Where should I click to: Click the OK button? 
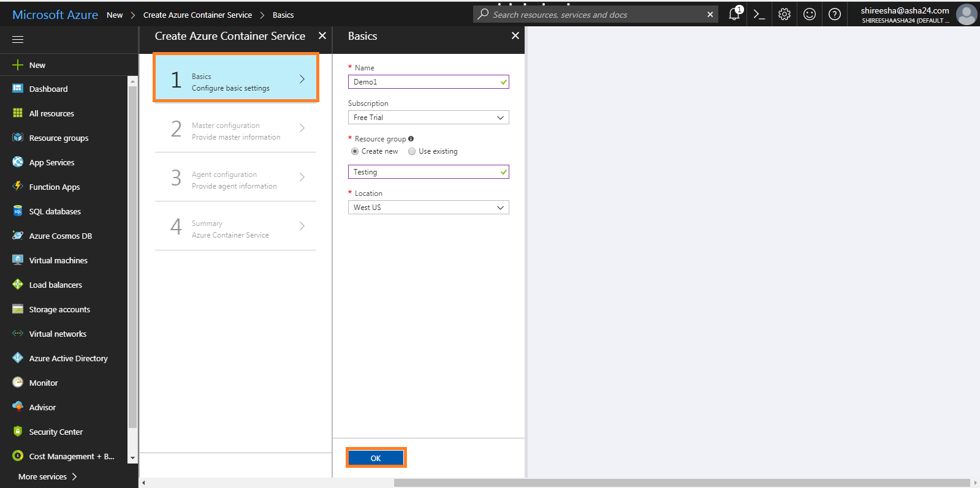click(x=376, y=458)
